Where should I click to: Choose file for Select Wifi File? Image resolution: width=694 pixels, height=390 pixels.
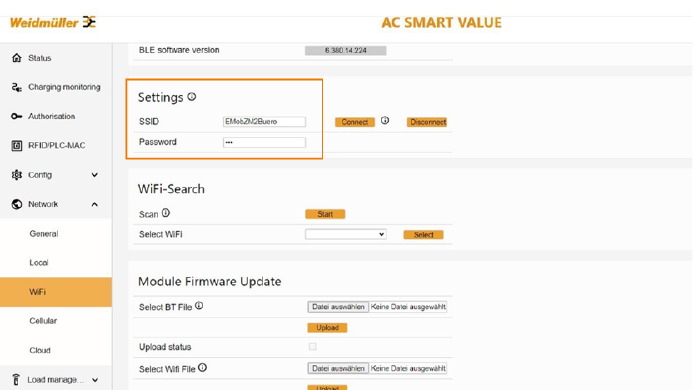coord(338,368)
